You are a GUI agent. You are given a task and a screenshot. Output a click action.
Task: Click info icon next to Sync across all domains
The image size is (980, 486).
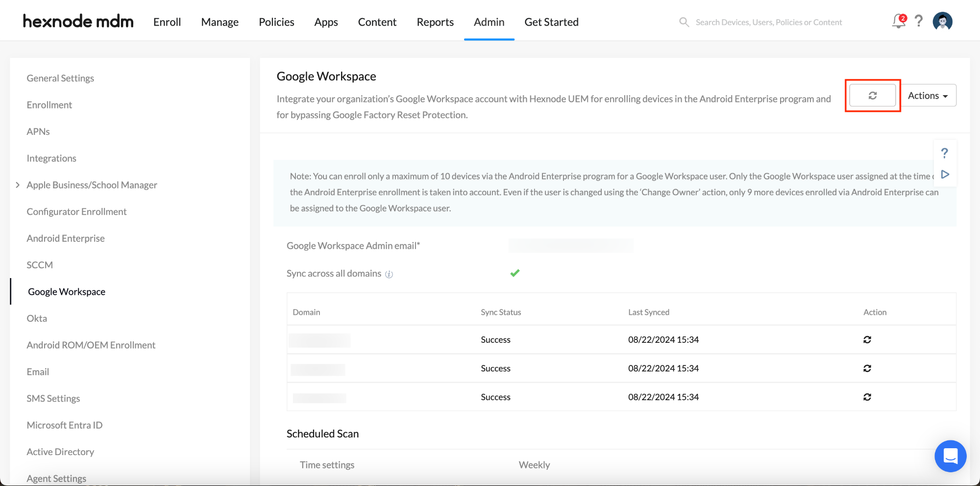pos(389,274)
